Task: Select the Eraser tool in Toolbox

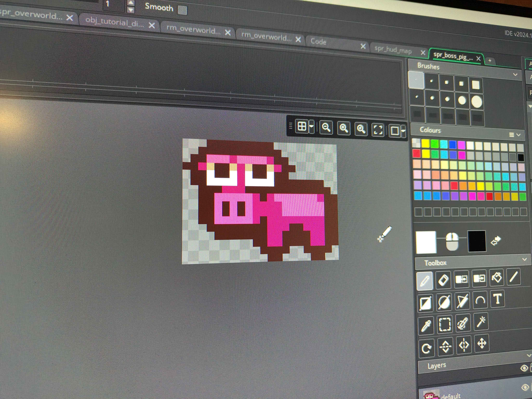Action: coord(443,280)
